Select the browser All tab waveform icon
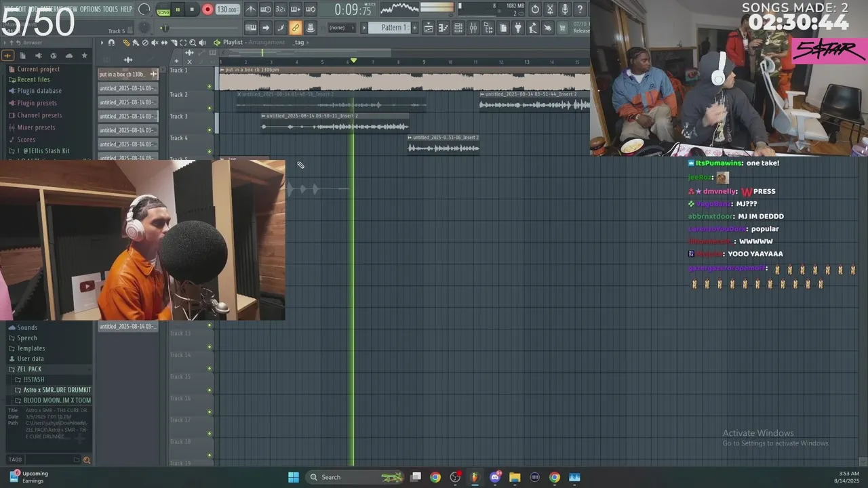This screenshot has height=488, width=868. [7, 56]
